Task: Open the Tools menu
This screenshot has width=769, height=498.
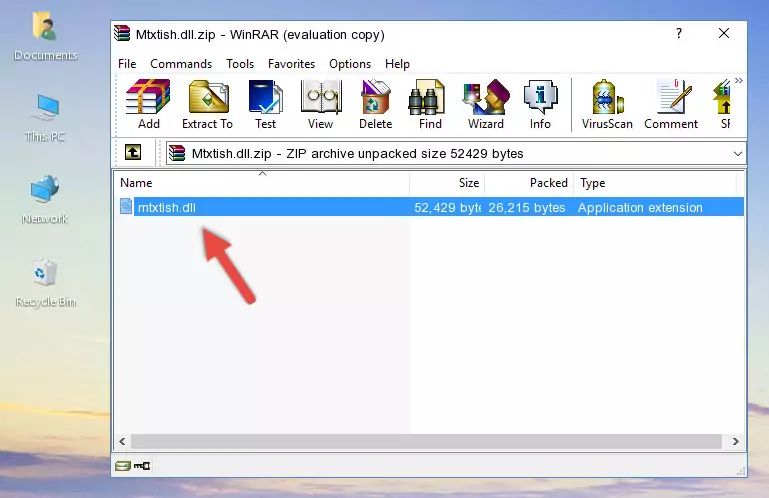Action: coord(240,64)
